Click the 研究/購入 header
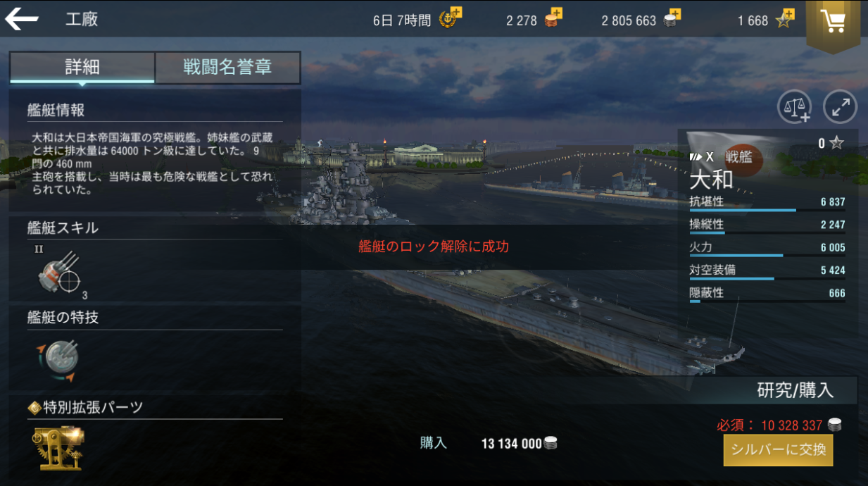This screenshot has width=868, height=486. pos(795,390)
